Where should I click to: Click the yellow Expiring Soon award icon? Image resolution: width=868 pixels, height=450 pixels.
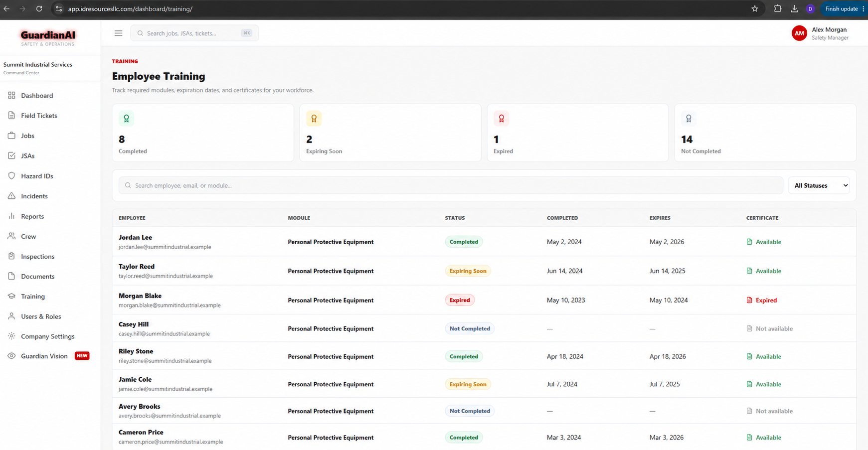point(314,119)
